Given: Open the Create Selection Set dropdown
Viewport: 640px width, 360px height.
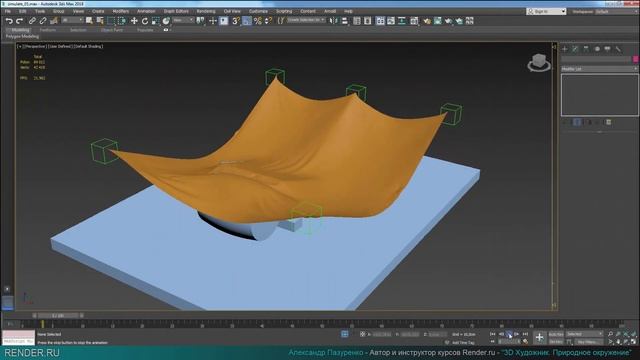Looking at the screenshot, I should [x=306, y=20].
